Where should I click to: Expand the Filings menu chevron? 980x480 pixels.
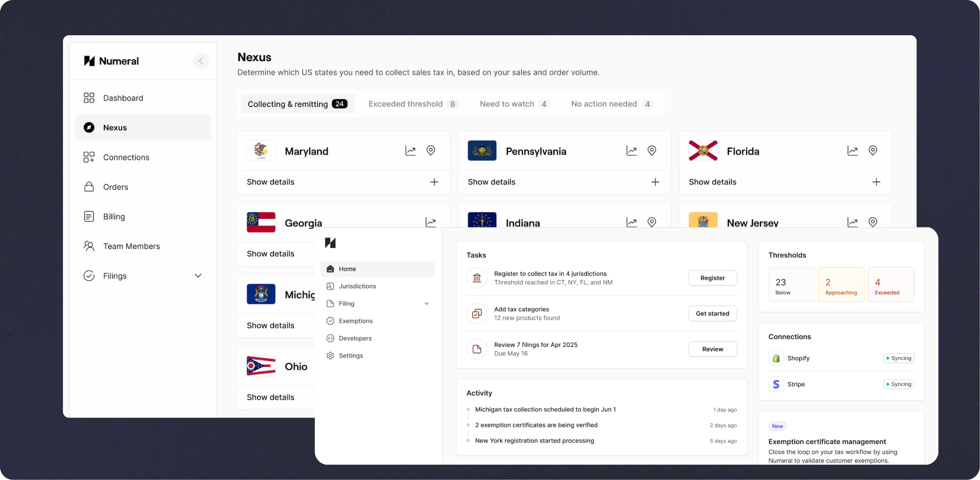[198, 276]
